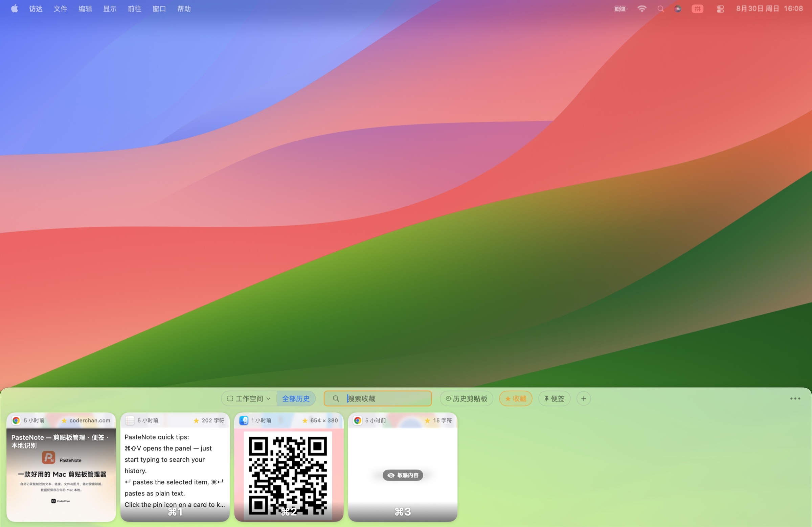Focus the 搜索收藏 search field
This screenshot has height=527, width=812.
click(x=378, y=398)
